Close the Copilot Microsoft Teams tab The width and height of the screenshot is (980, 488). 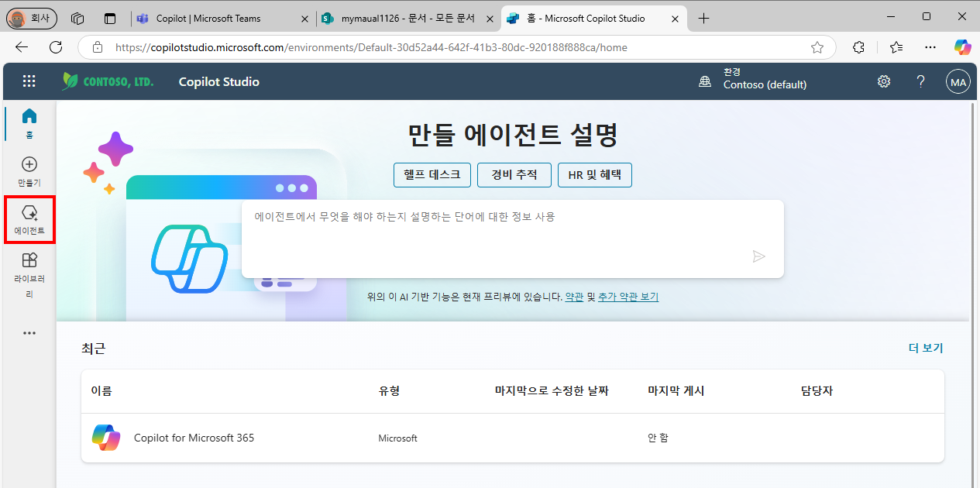tap(304, 18)
